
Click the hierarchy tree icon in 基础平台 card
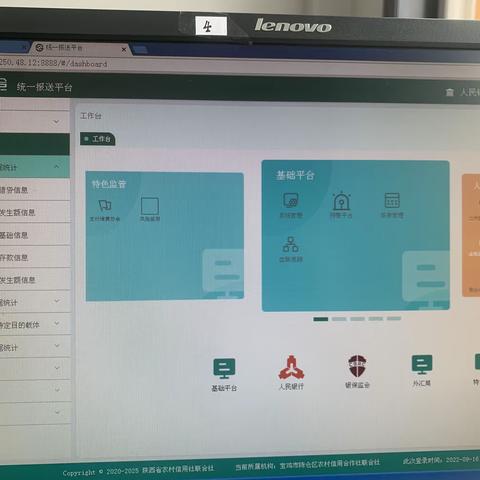[x=290, y=245]
